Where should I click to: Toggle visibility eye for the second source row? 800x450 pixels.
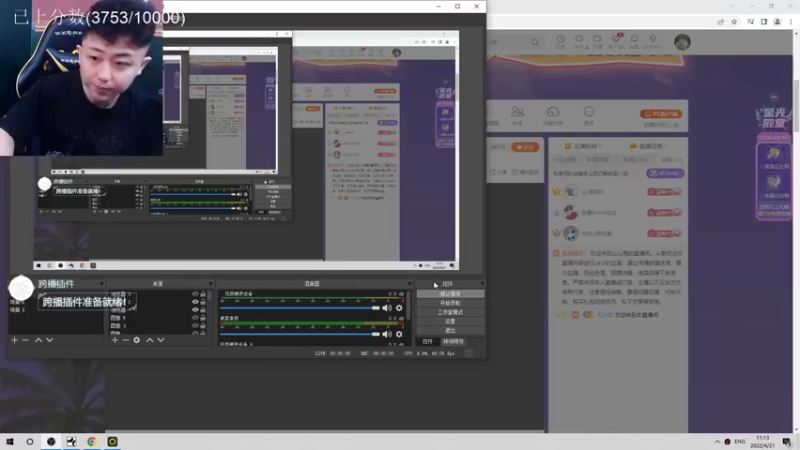195,302
